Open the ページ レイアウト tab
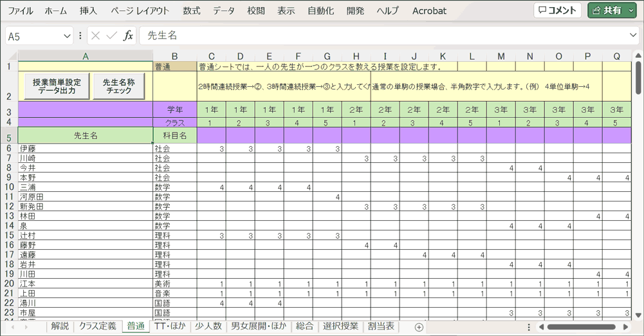644x336 pixels. point(140,11)
